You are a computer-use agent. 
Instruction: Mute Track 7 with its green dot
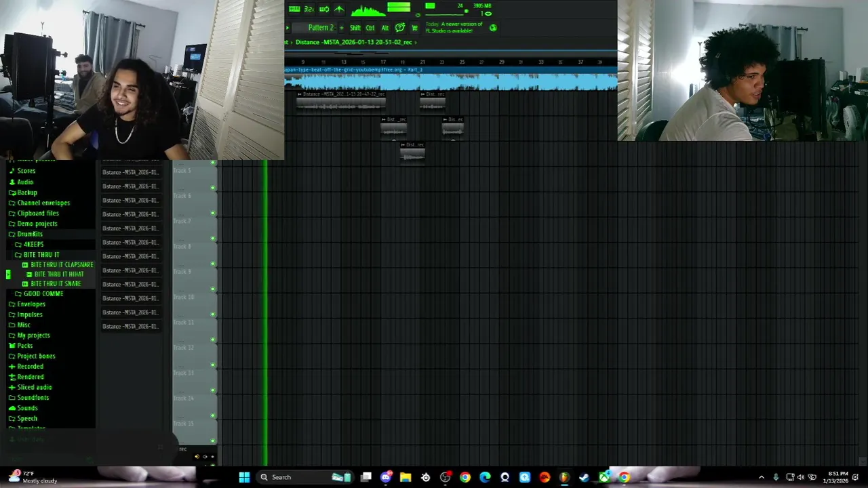pos(213,239)
